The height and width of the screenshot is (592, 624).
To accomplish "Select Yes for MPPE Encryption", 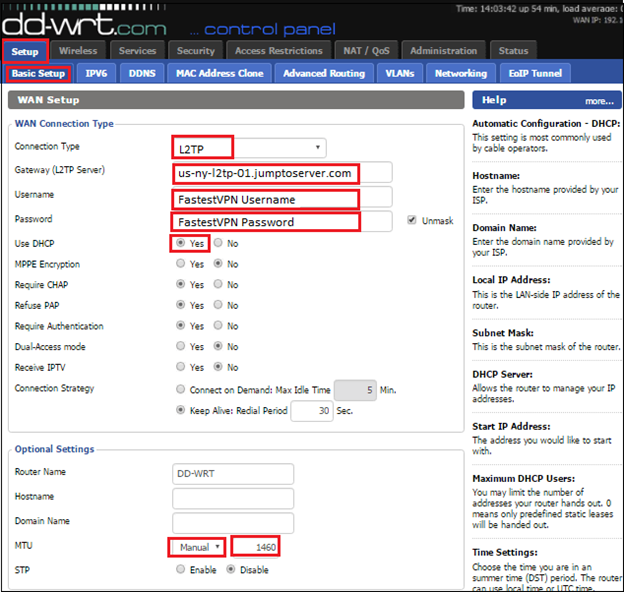I will pos(180,263).
